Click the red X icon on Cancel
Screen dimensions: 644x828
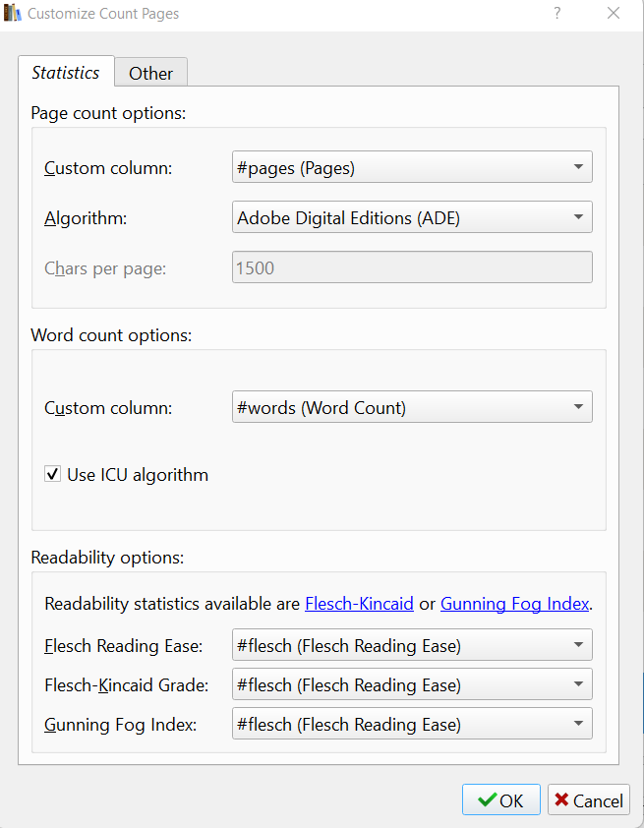click(x=561, y=800)
